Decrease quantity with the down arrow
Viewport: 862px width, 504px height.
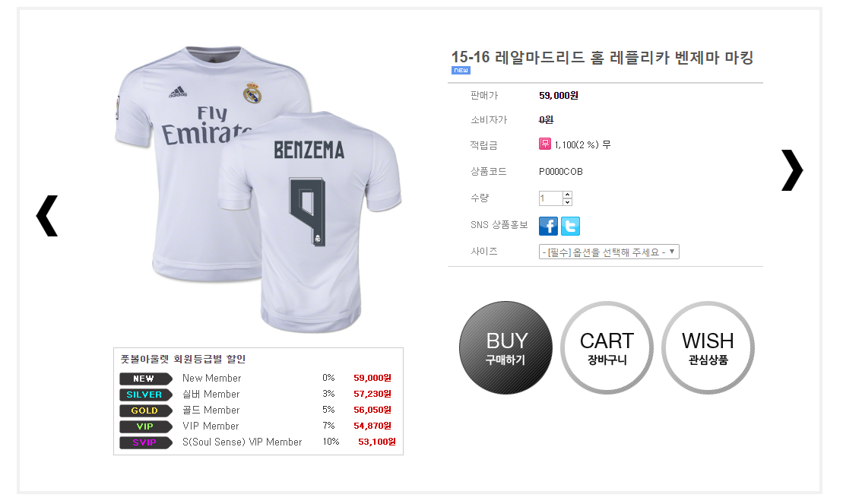567,202
